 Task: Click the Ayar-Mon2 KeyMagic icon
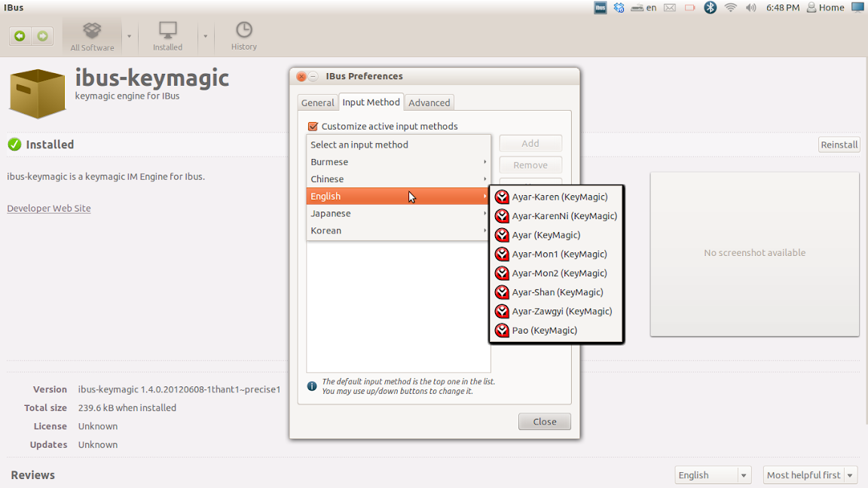click(502, 273)
